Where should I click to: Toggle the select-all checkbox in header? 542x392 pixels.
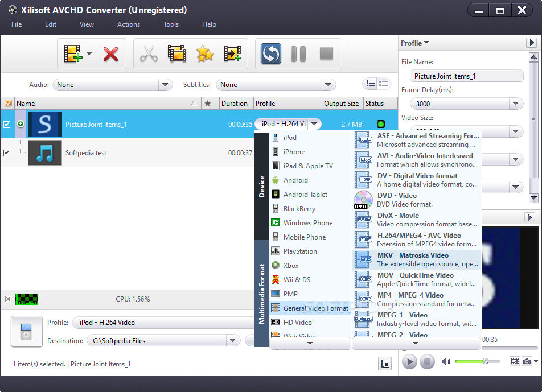pos(8,104)
